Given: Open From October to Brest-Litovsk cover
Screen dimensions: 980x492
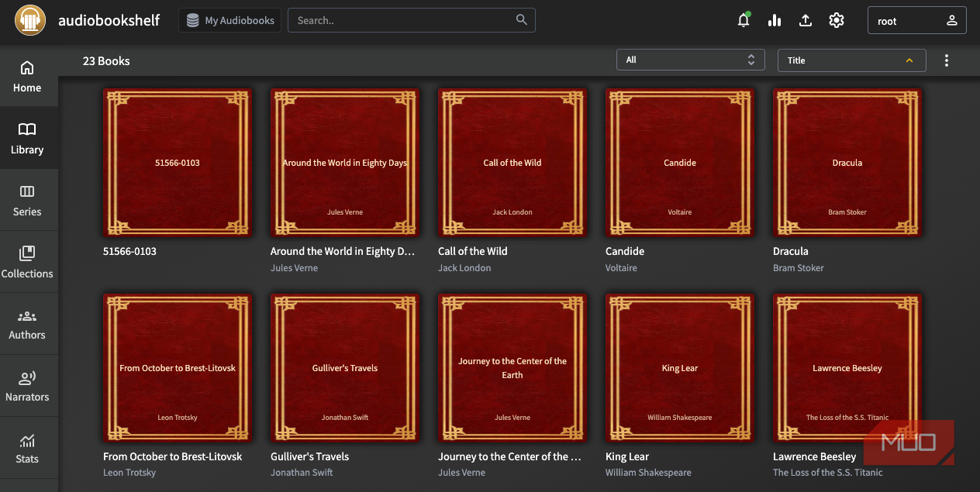Looking at the screenshot, I should pos(178,368).
